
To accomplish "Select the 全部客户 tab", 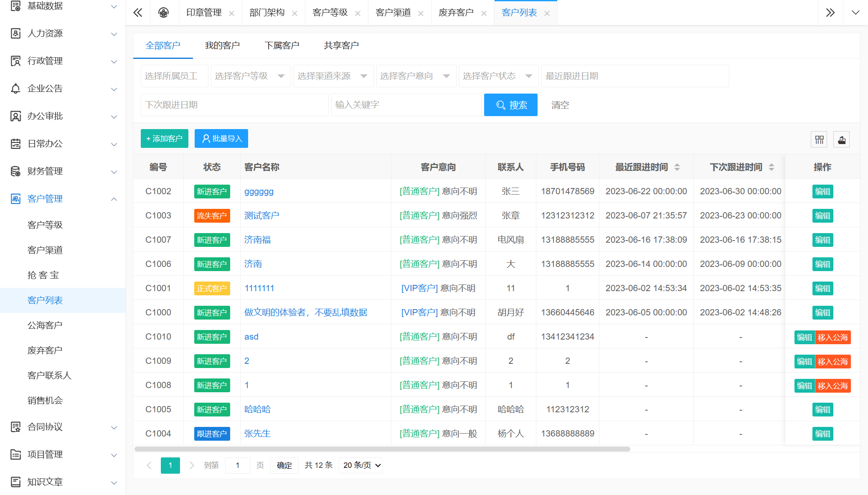I will [163, 45].
